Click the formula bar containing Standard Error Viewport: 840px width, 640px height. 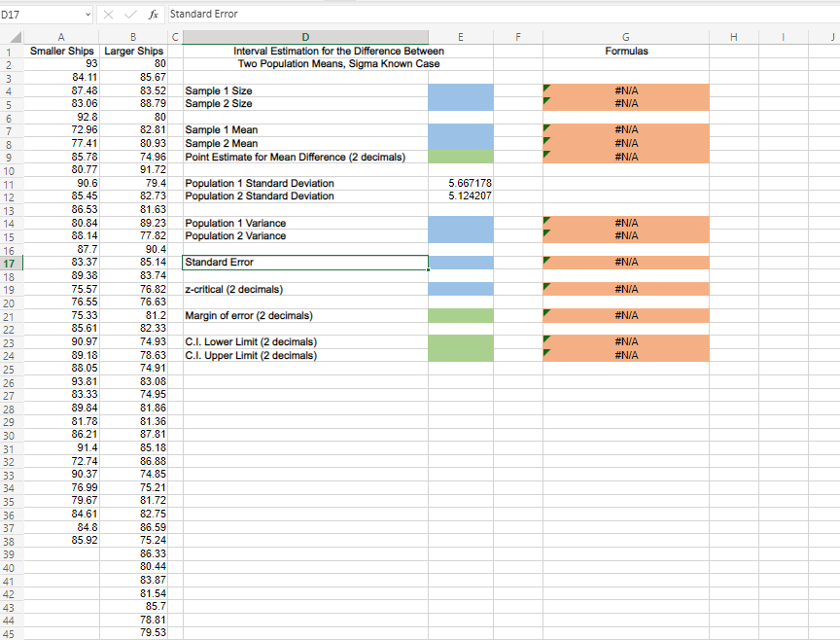pos(504,15)
